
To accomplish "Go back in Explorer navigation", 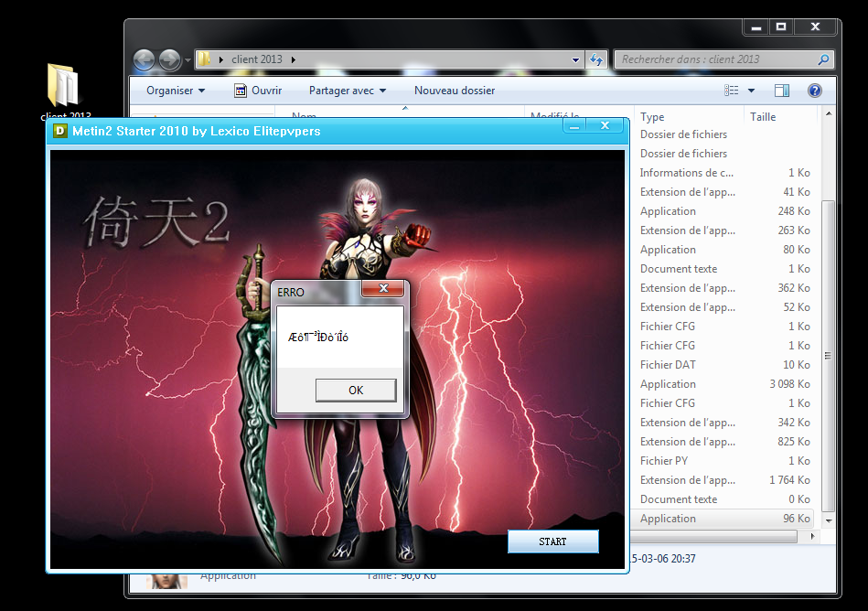I will 145,59.
